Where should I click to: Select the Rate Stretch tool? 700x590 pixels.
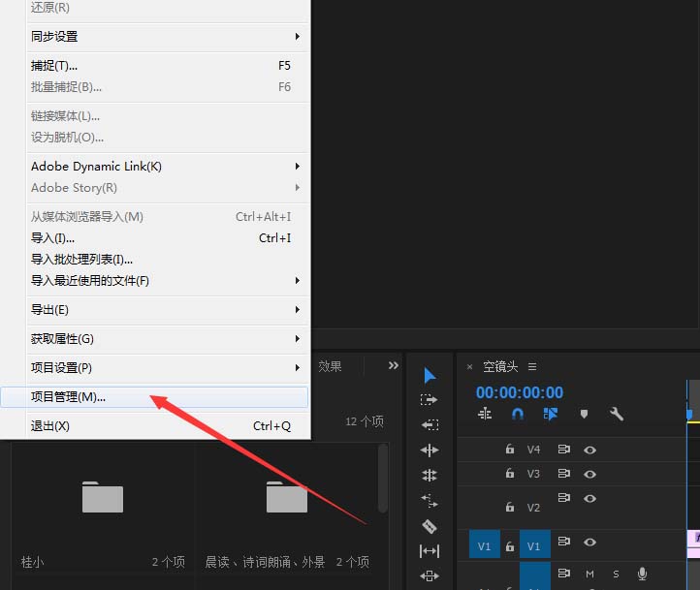tap(430, 501)
